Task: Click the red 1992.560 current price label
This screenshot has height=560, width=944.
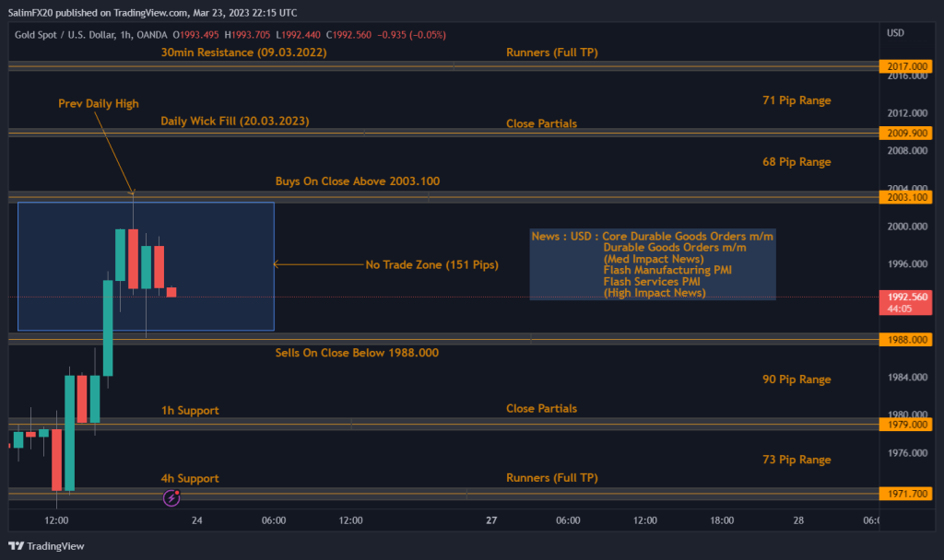Action: coord(906,297)
